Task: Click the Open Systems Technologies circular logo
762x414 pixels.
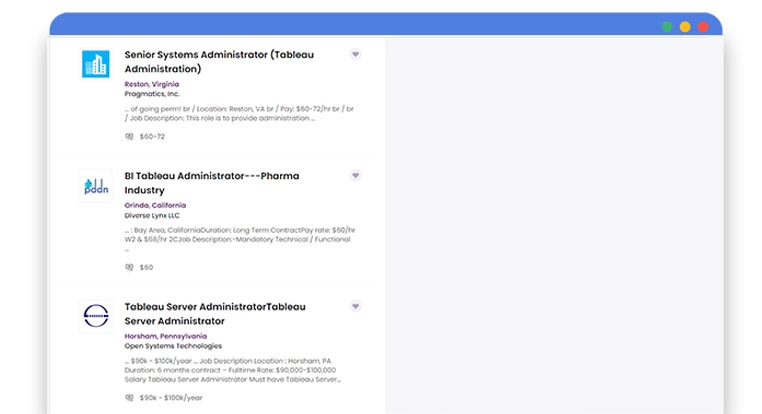Action: point(96,316)
